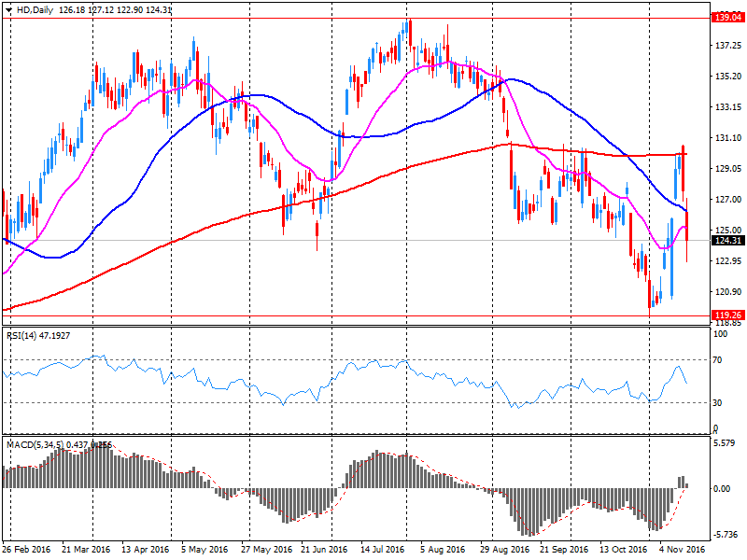Click the 13 Apr 2016 date label

click(x=145, y=552)
